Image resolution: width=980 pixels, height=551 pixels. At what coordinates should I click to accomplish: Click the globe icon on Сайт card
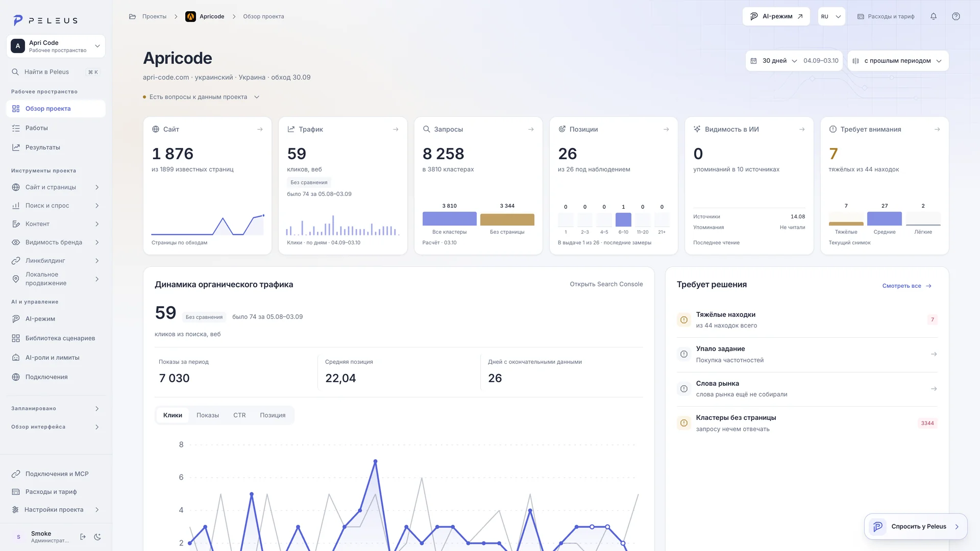[x=156, y=130]
